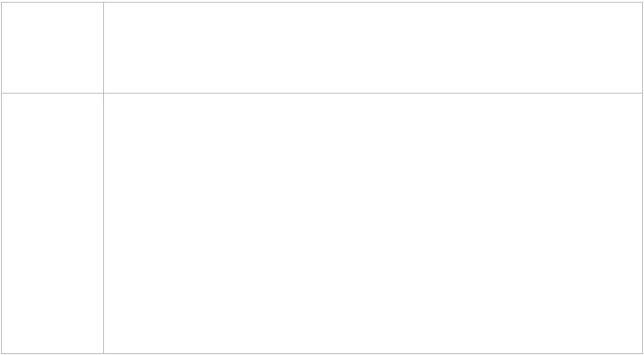Click where row divider meets right border

642,93
